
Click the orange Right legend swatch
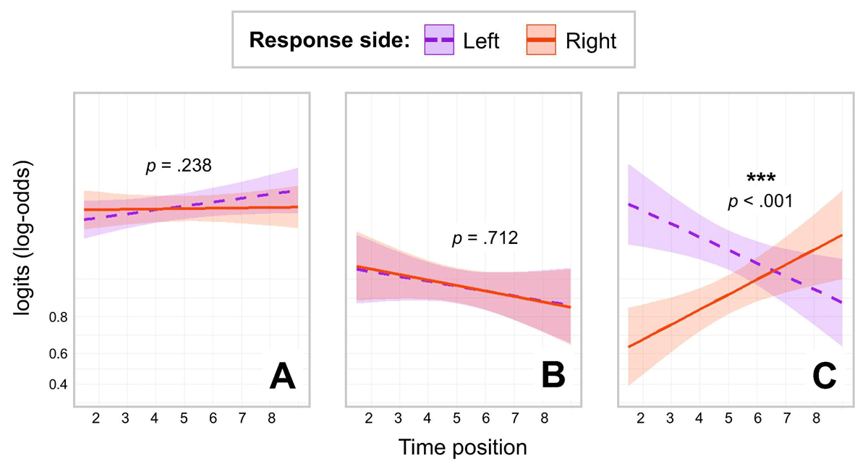[x=541, y=41]
